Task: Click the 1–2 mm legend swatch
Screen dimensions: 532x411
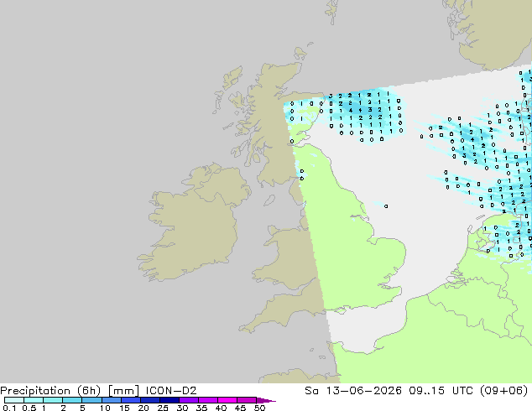Action: (53, 400)
